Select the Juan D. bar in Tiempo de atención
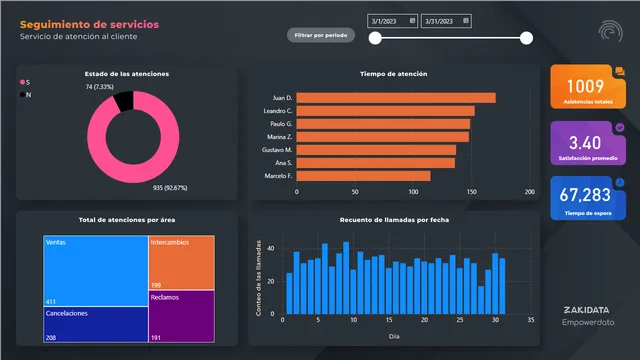This screenshot has width=640, height=360. point(396,98)
